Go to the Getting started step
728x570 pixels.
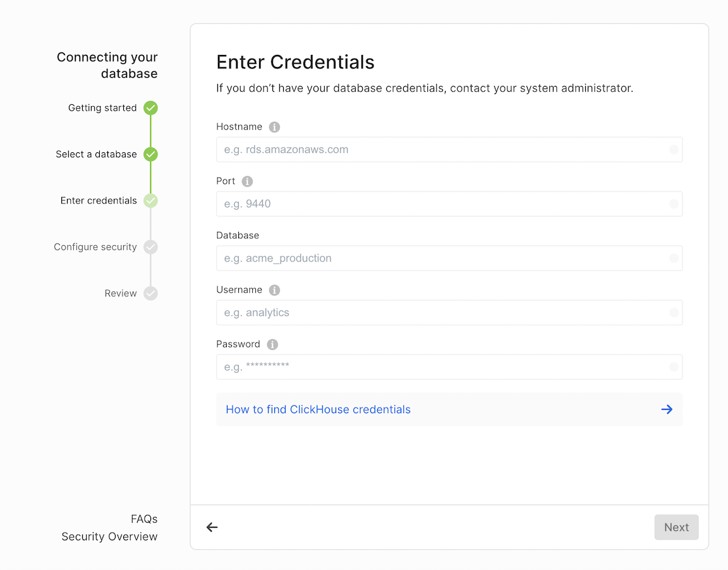pos(102,108)
